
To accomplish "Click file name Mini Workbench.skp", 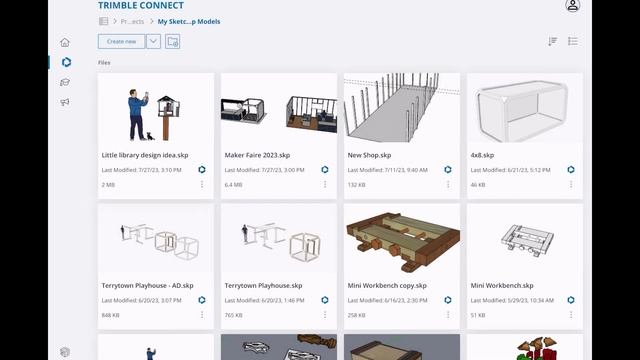I will pos(502,285).
